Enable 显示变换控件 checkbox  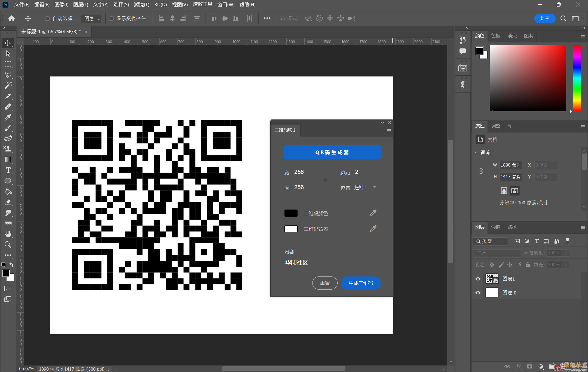click(111, 19)
